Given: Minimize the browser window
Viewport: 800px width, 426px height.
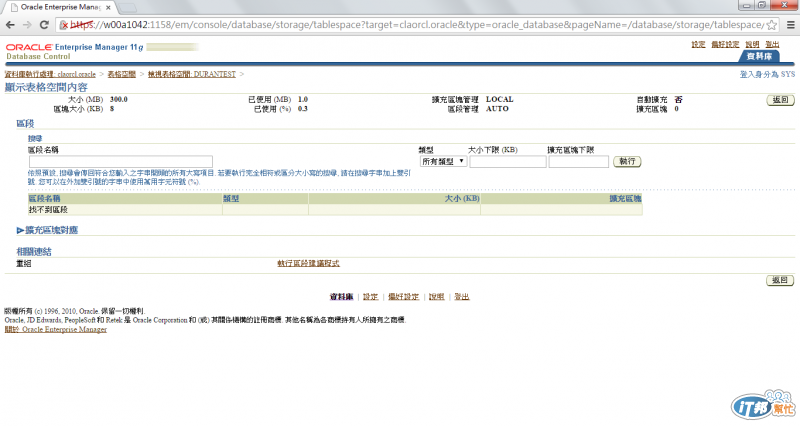Looking at the screenshot, I should 747,6.
